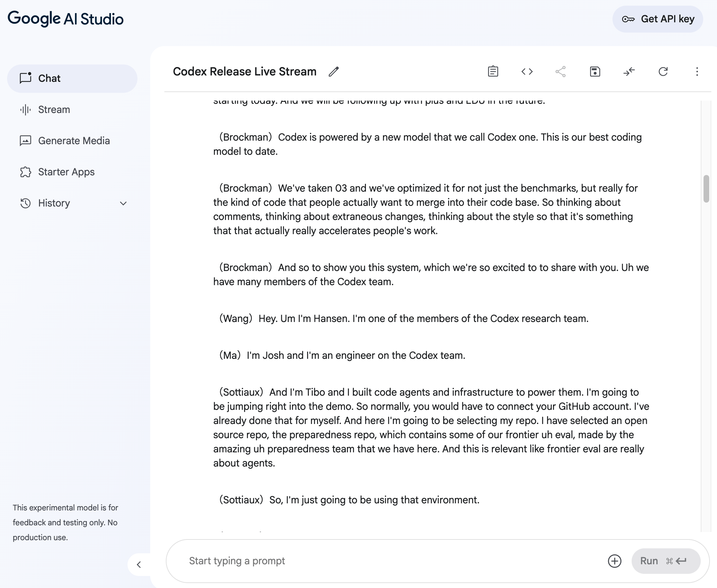The image size is (717, 588).
Task: Open the three-dot more options menu
Action: (697, 72)
